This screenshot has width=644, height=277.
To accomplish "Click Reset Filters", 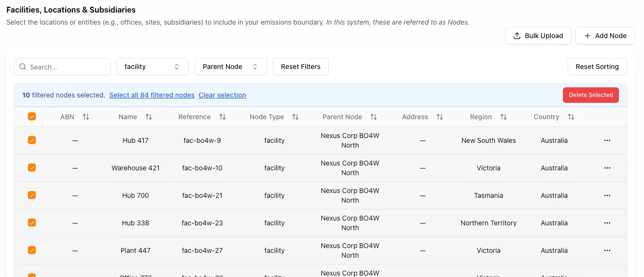I will tap(301, 67).
